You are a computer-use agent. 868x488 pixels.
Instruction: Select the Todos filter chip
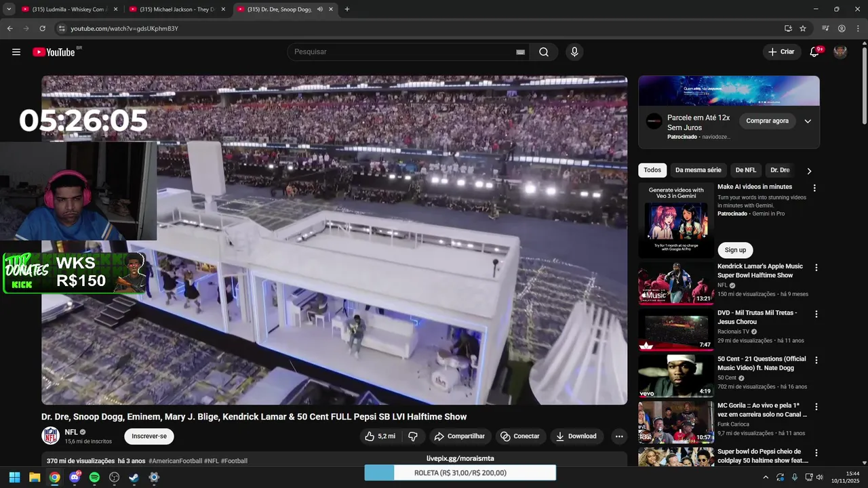coord(652,170)
